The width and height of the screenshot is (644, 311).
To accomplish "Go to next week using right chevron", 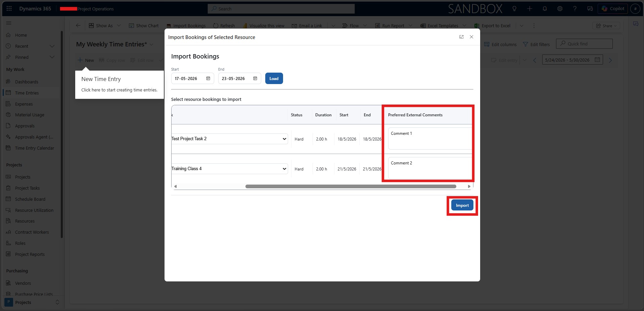I will [610, 61].
